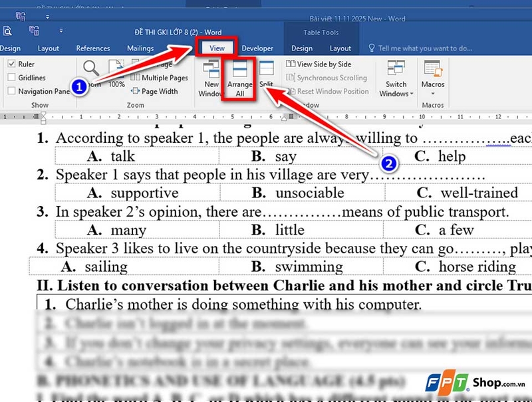532x402 pixels.
Task: Click Arrange All windows
Action: coord(239,79)
